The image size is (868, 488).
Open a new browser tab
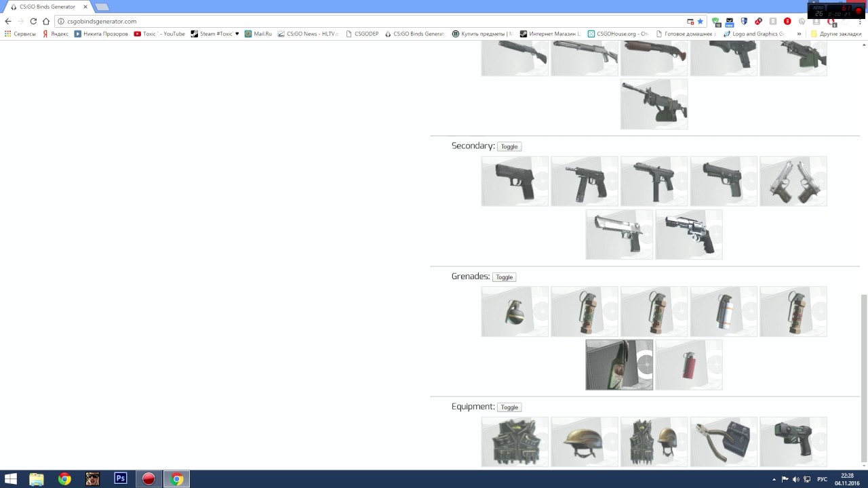pyautogui.click(x=102, y=7)
